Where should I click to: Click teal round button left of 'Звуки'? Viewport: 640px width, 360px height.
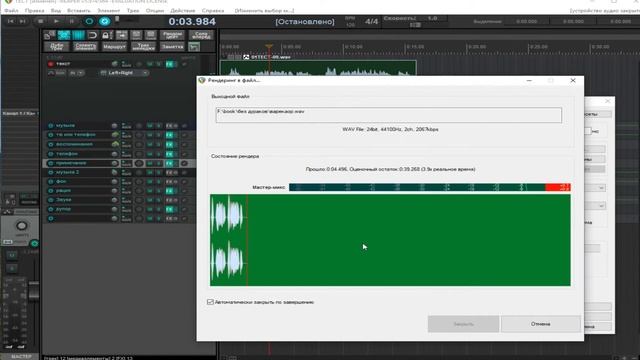(x=51, y=200)
